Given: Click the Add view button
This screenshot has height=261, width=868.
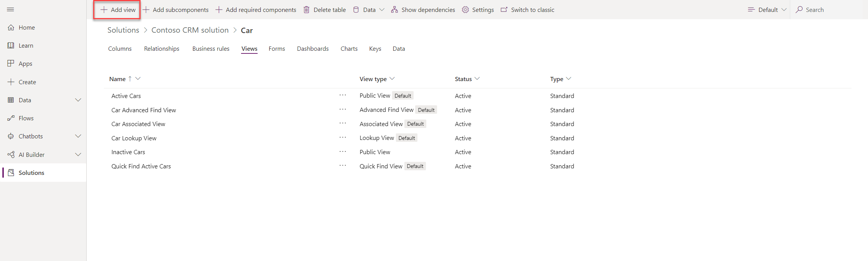Looking at the screenshot, I should click(x=118, y=10).
